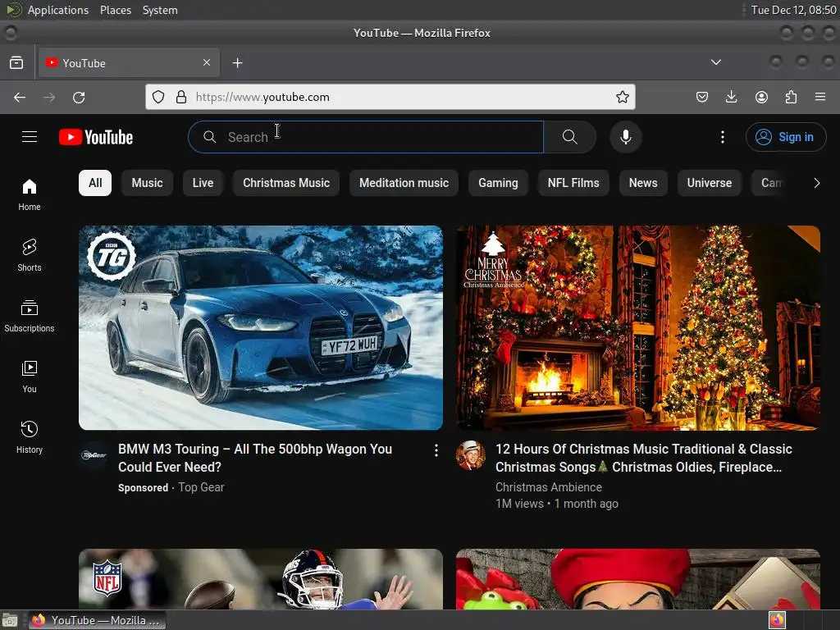Show more filter chips with right chevron
The height and width of the screenshot is (630, 840).
(816, 183)
